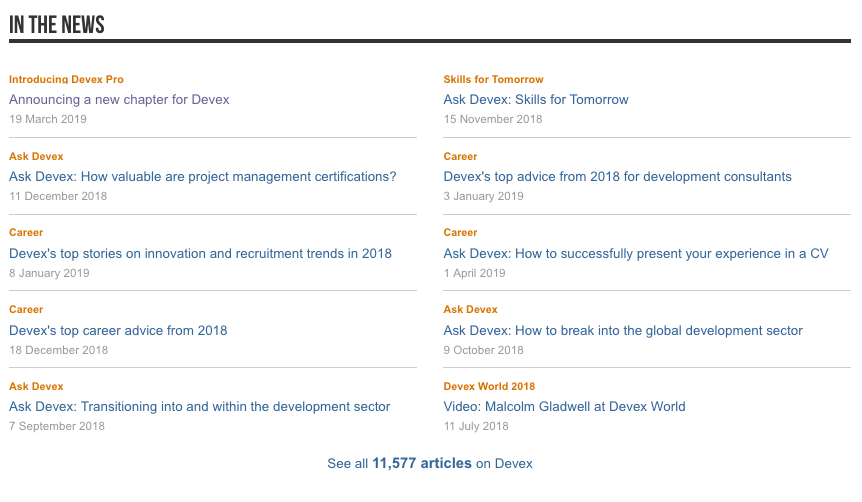Open article on breaking into global development sector
Viewport: 862px width, 502px height.
(623, 330)
